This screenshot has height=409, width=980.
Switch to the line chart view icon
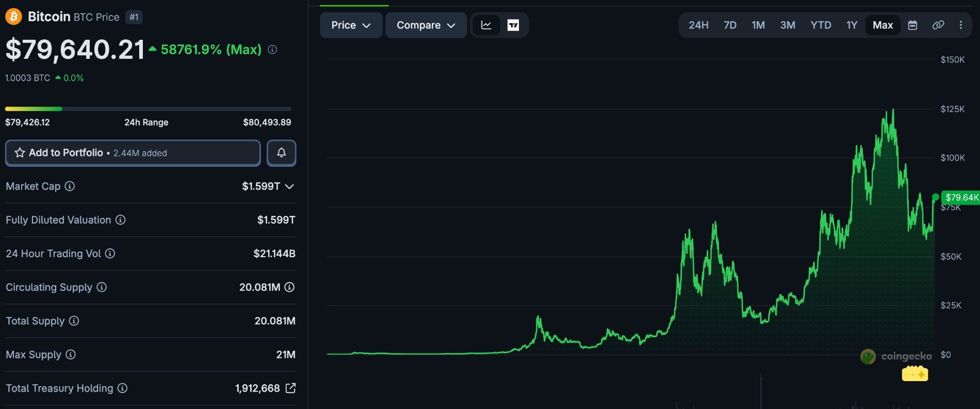pyautogui.click(x=486, y=25)
